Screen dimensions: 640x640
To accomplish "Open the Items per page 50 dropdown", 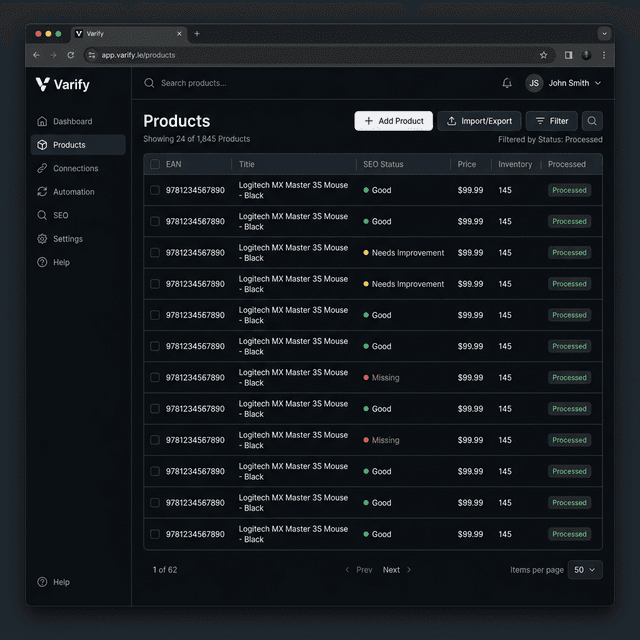I will pos(585,570).
